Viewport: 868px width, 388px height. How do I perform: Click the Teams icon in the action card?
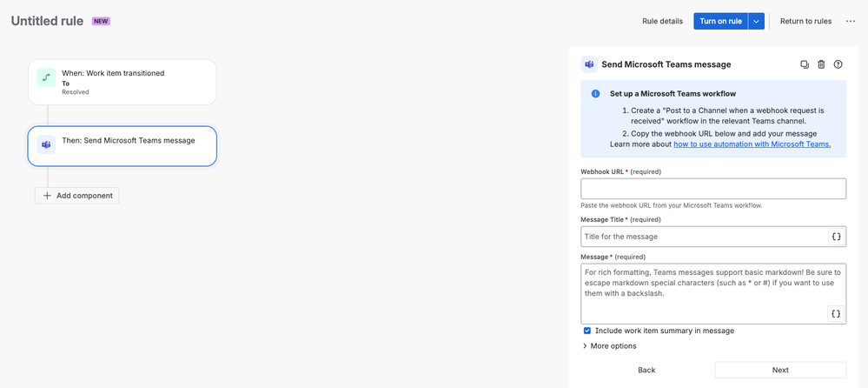click(47, 144)
